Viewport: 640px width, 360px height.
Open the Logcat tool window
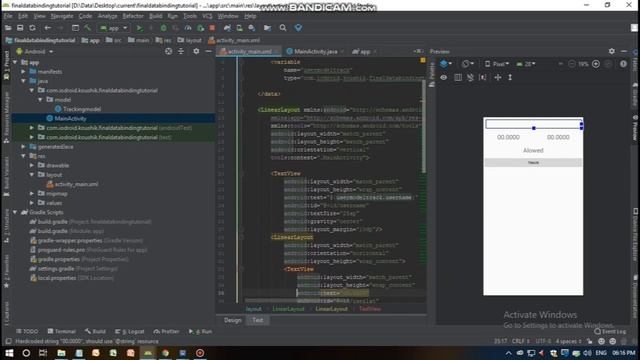point(130,331)
